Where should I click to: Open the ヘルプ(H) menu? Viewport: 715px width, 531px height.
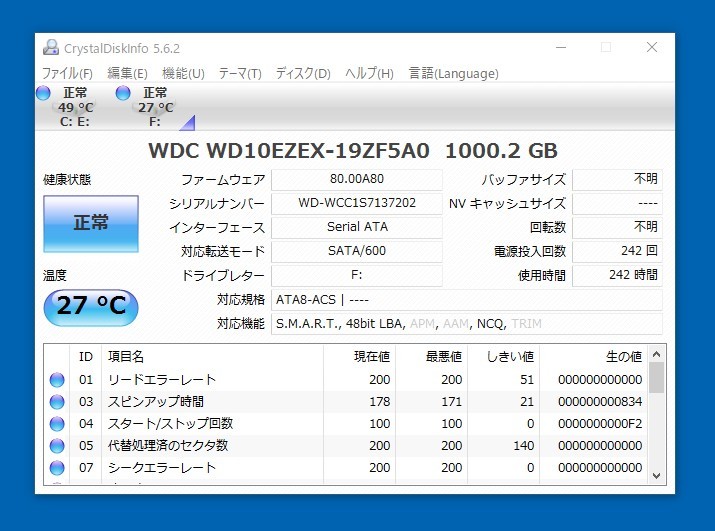369,73
